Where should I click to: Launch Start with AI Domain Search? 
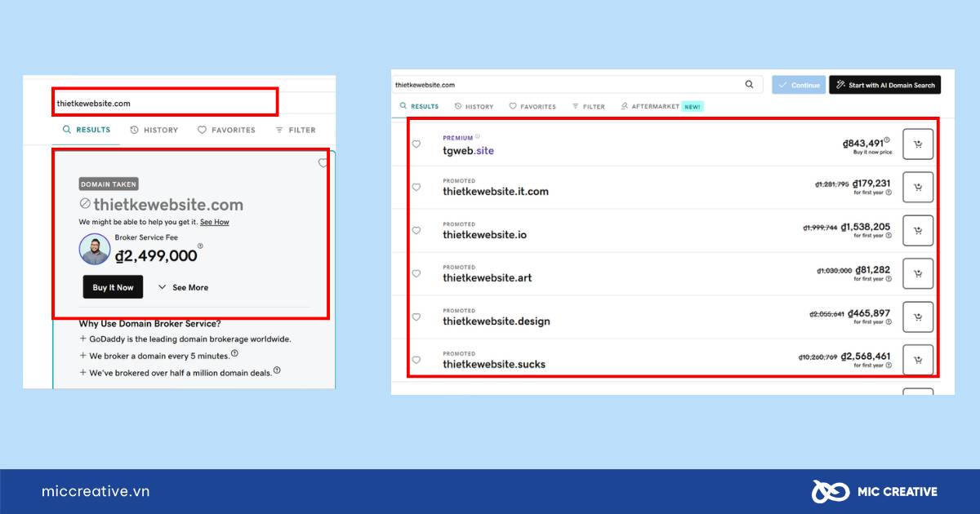tap(885, 85)
